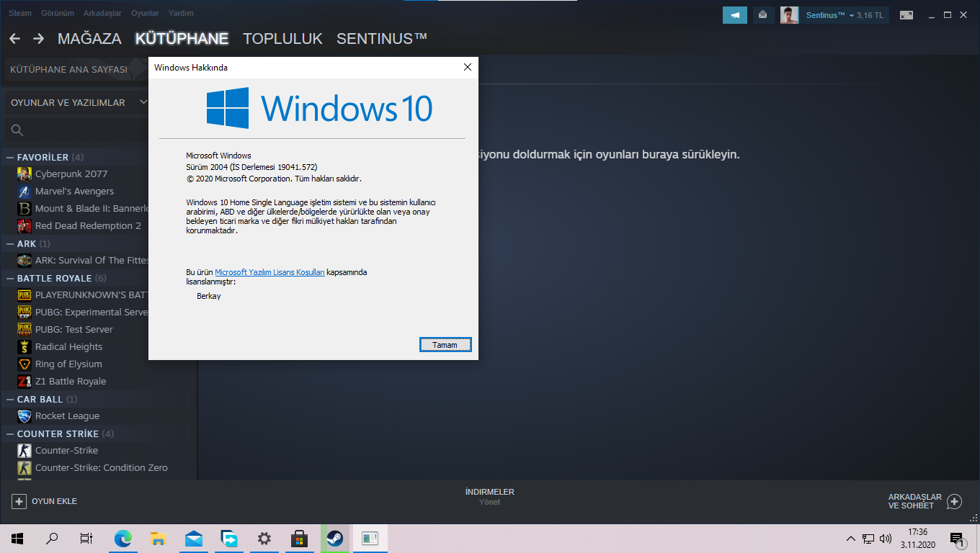Go to KÜTÜPHANE ANA SAYFASI
980x553 pixels.
point(68,70)
